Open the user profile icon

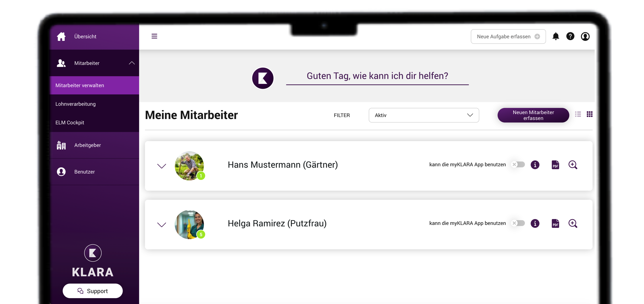point(585,36)
